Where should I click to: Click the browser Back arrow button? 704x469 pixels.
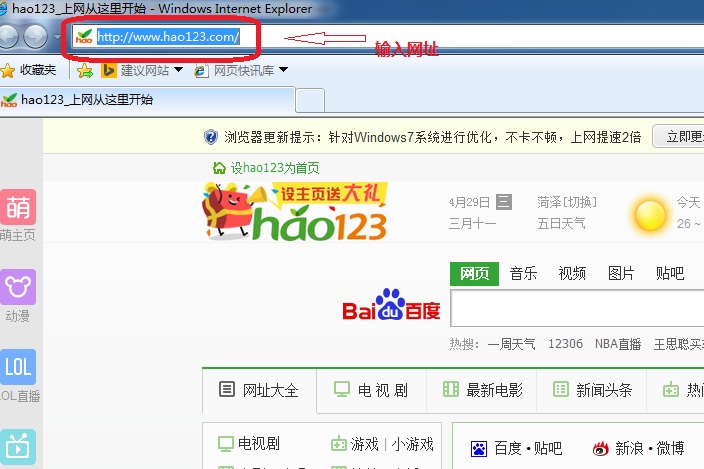(x=8, y=37)
